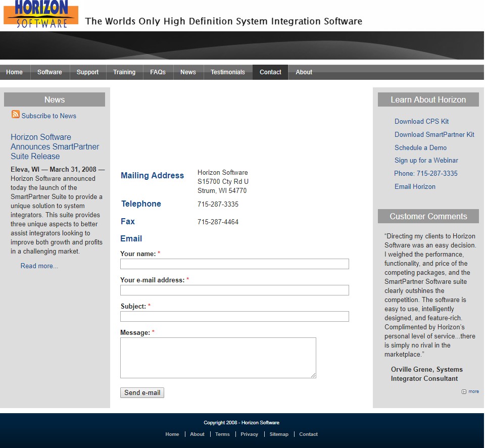Open the Schedule a Demo link
Image resolution: width=485 pixels, height=448 pixels.
point(421,148)
